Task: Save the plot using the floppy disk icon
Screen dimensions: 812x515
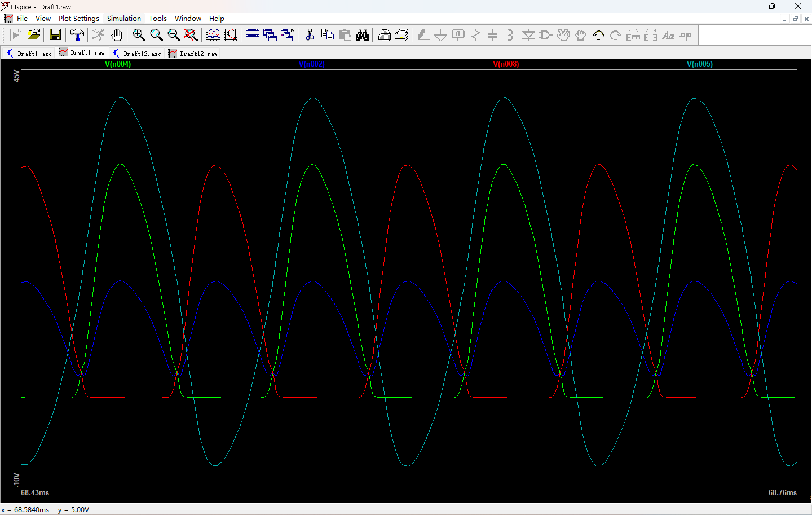Action: coord(55,35)
